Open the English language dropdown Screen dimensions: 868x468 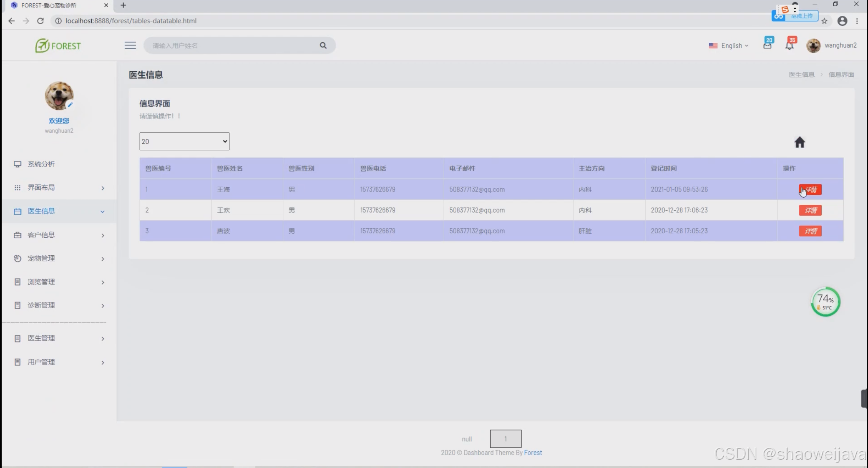click(729, 45)
